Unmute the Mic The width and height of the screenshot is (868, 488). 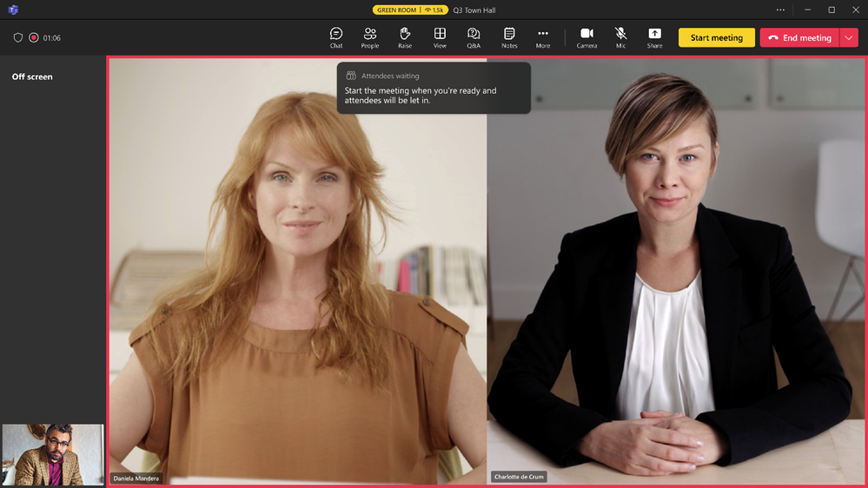click(x=620, y=37)
